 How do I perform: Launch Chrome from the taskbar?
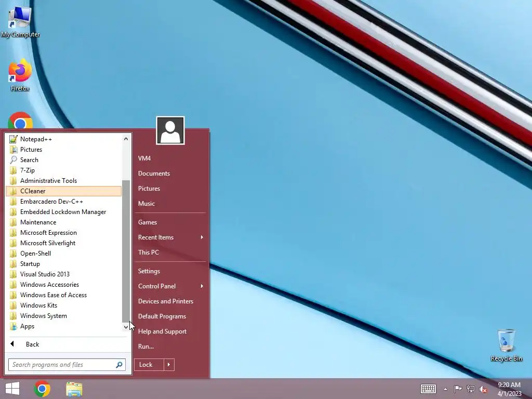pyautogui.click(x=42, y=389)
